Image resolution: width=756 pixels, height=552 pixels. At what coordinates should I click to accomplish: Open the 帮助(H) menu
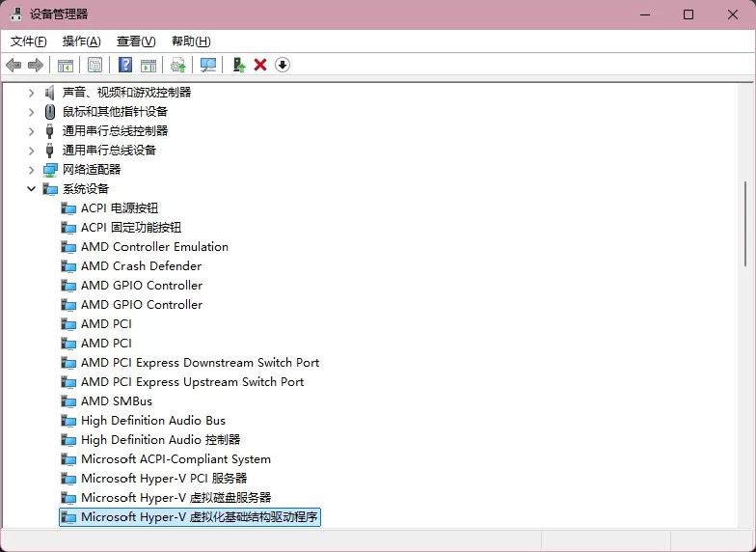click(191, 41)
